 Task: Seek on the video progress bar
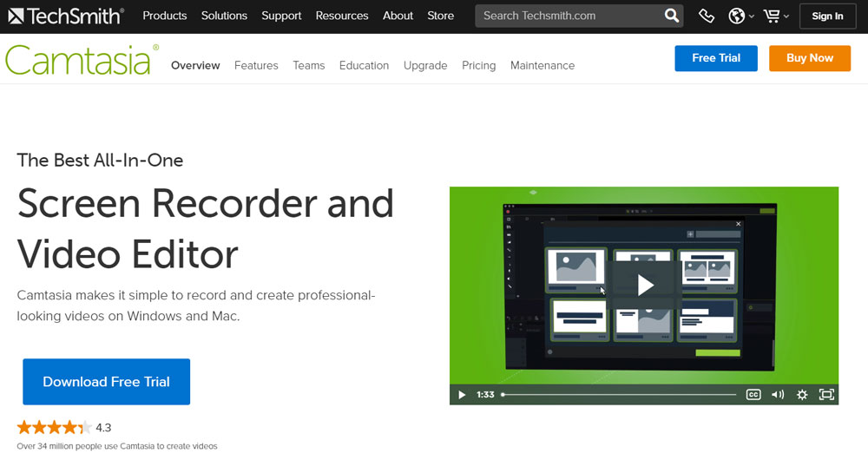coord(619,394)
